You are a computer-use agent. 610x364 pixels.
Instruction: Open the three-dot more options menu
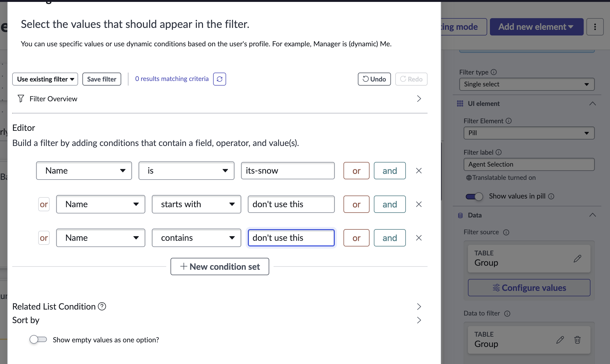click(595, 27)
